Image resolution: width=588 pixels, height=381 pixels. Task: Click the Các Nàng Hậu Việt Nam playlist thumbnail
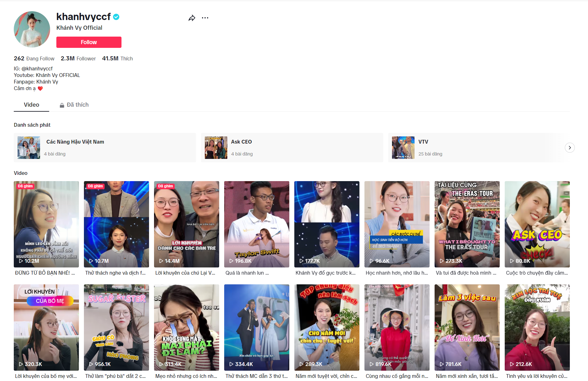coord(29,148)
